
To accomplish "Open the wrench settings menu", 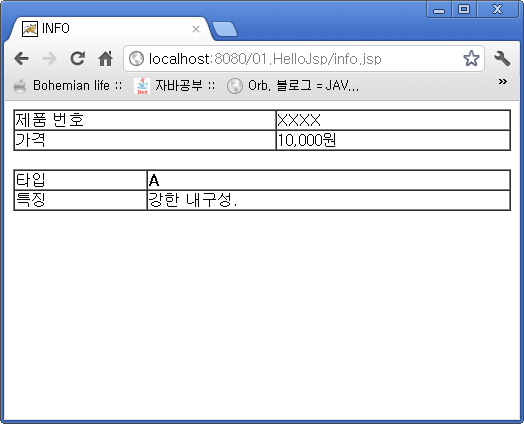I will point(502,59).
